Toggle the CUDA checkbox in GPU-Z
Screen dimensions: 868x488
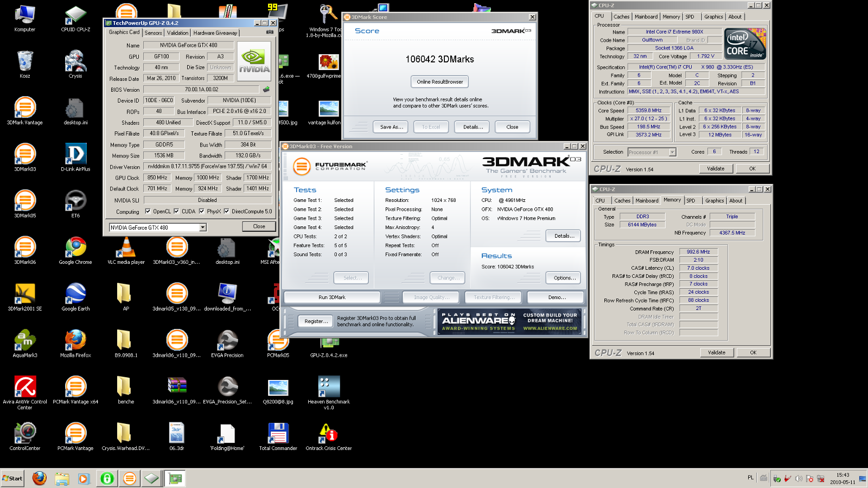click(176, 211)
